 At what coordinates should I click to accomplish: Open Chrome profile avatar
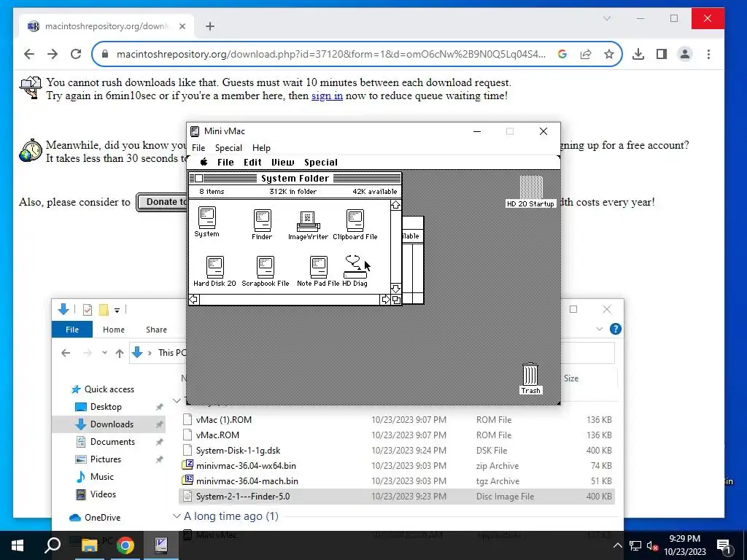[x=685, y=54]
